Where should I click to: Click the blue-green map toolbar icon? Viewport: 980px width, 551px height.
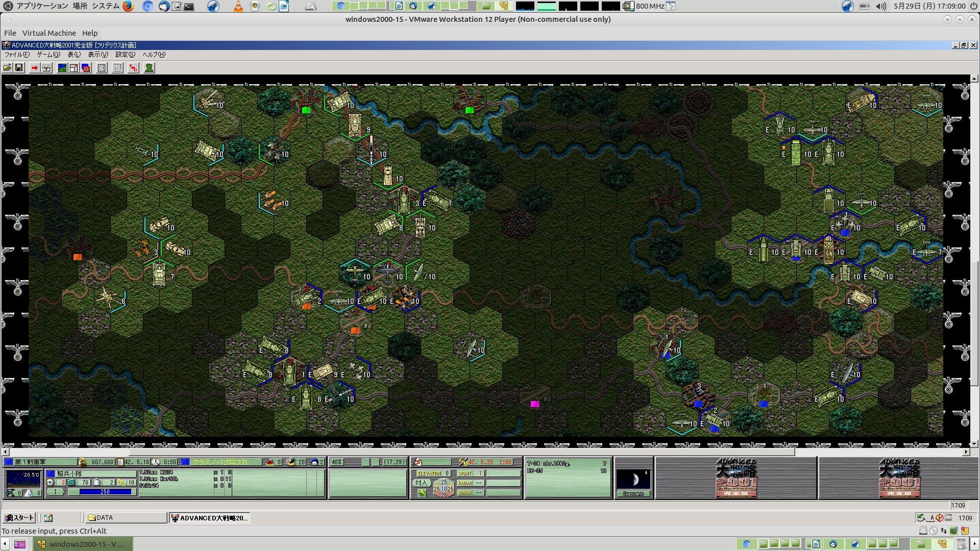tap(62, 68)
